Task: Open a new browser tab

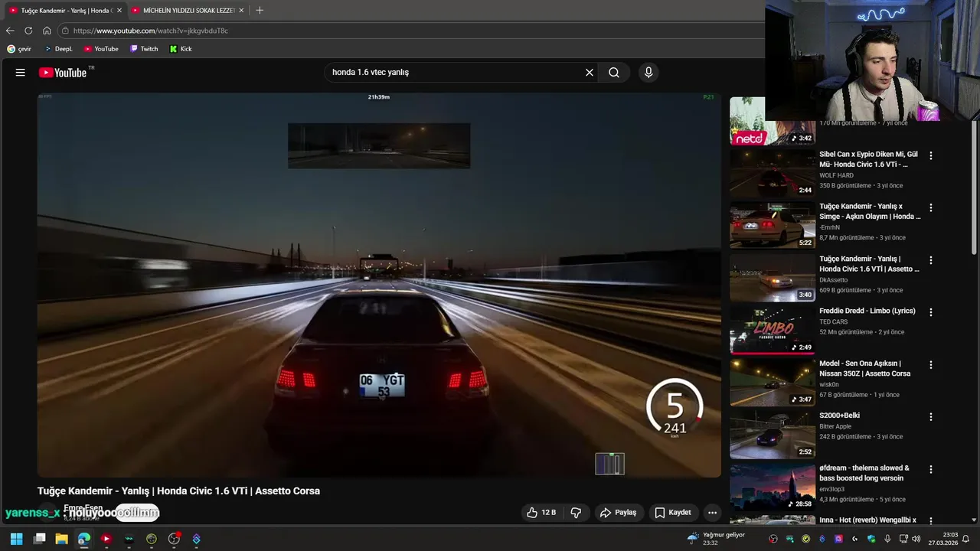Action: [x=260, y=11]
